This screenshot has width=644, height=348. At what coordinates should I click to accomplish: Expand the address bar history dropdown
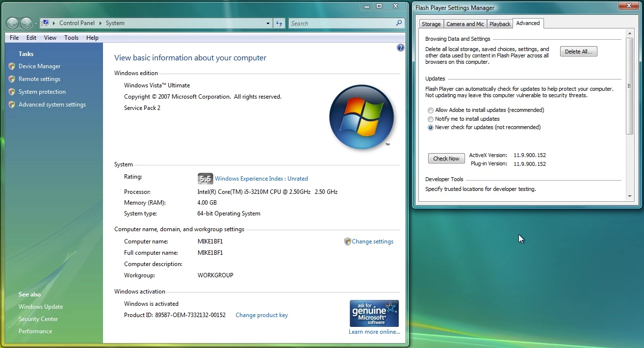pos(268,23)
